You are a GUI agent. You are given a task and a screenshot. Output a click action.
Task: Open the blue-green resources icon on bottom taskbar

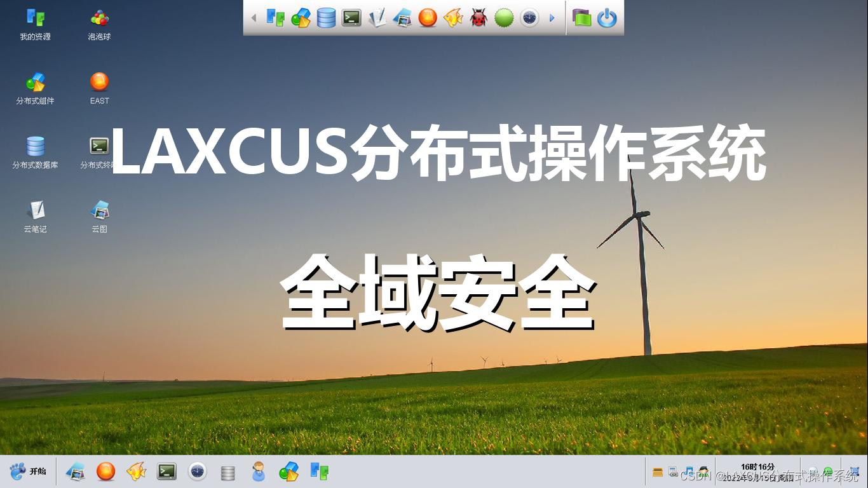pyautogui.click(x=320, y=471)
